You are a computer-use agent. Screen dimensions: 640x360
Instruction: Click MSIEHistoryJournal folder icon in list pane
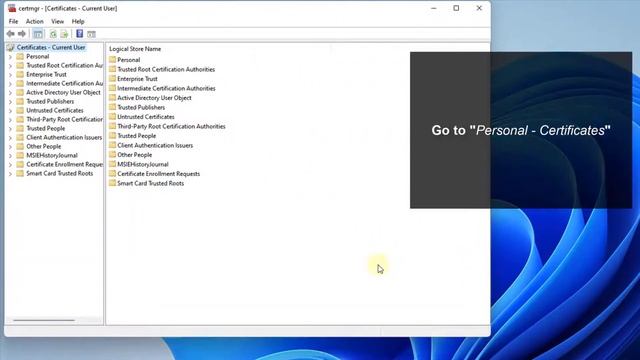(x=113, y=164)
